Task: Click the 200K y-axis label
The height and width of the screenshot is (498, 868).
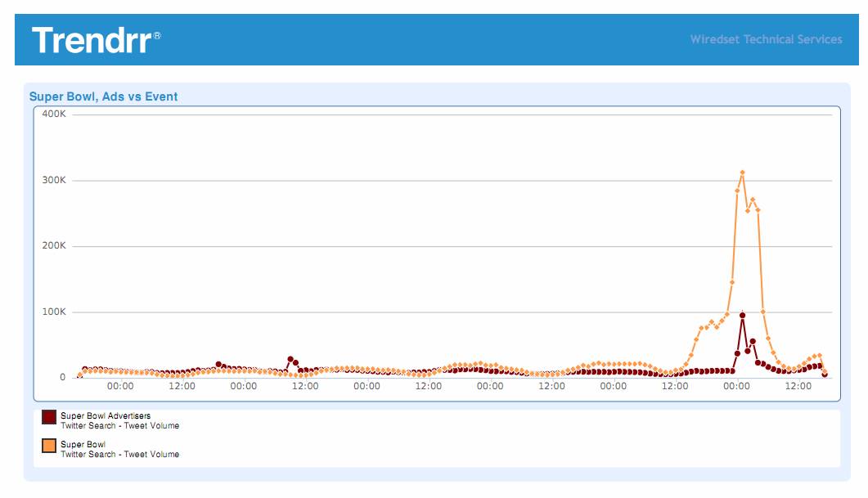Action: click(x=54, y=245)
